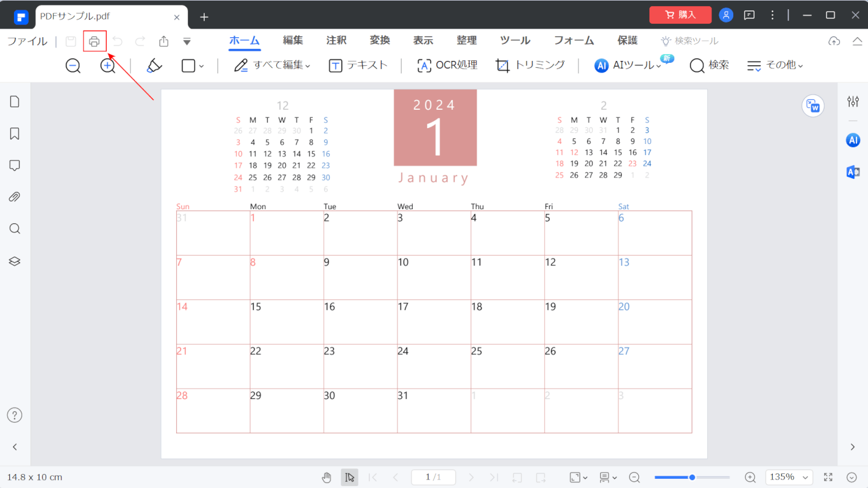Viewport: 868px width, 488px height.
Task: Open the properties sliders panel icon
Action: pos(853,102)
